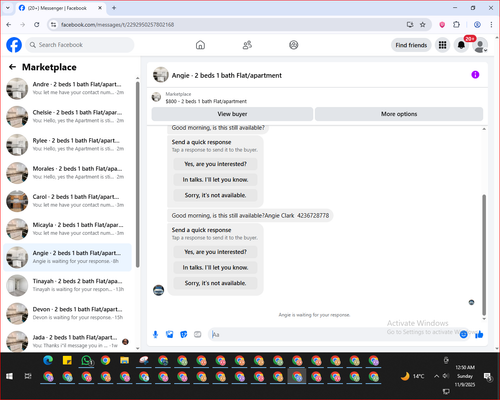The width and height of the screenshot is (500, 400).
Task: Open the Chrome profile icon
Action: pos(477,25)
